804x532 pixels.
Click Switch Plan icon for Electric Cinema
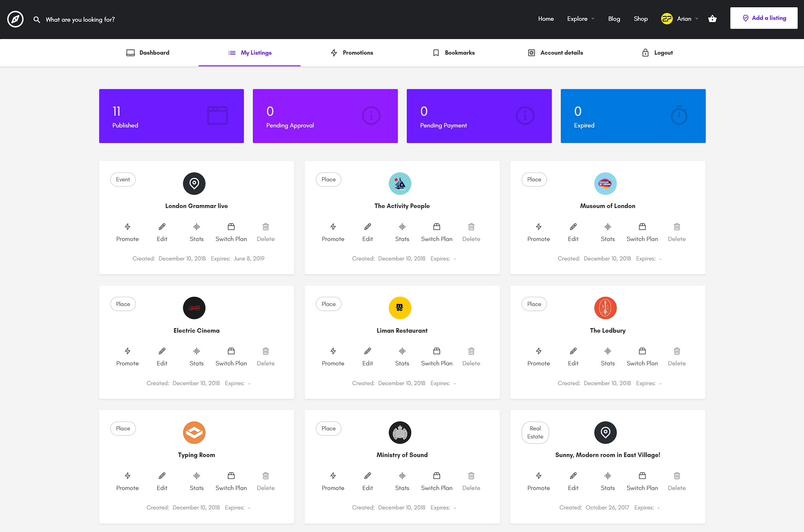pyautogui.click(x=231, y=351)
